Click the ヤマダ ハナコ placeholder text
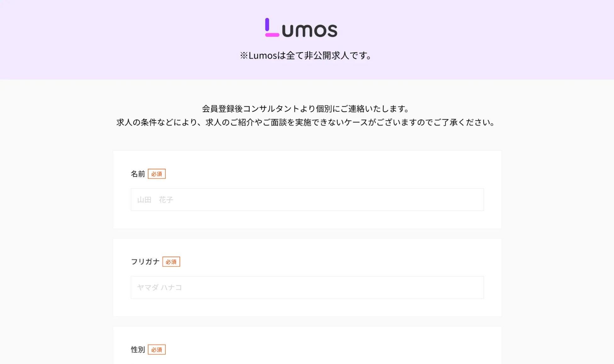This screenshot has width=614, height=364. click(159, 287)
